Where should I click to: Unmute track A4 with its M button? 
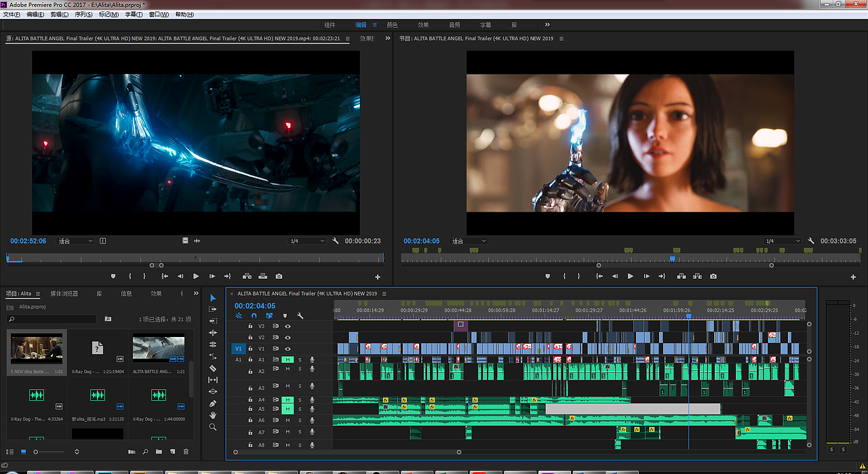pos(288,400)
